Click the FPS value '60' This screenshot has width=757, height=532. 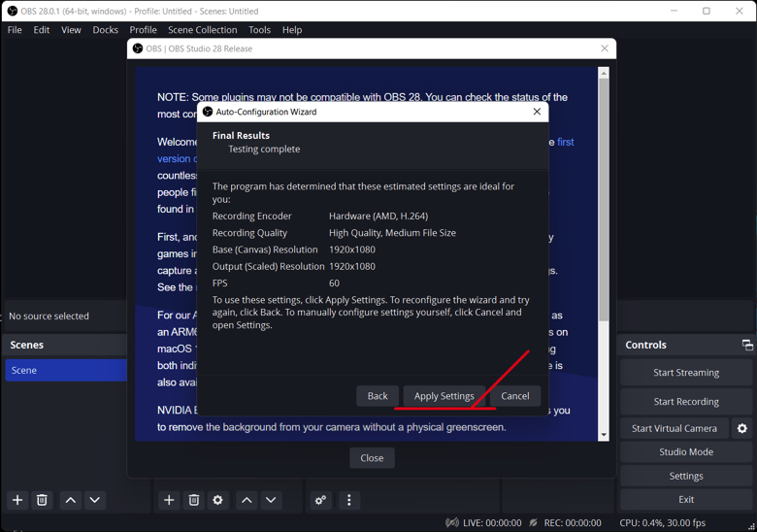(334, 283)
